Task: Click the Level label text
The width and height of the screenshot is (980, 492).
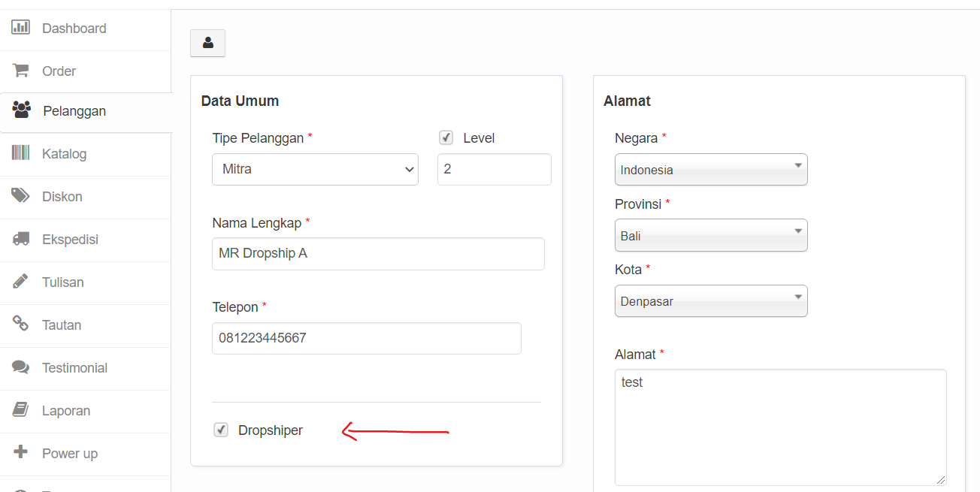Action: click(x=479, y=138)
